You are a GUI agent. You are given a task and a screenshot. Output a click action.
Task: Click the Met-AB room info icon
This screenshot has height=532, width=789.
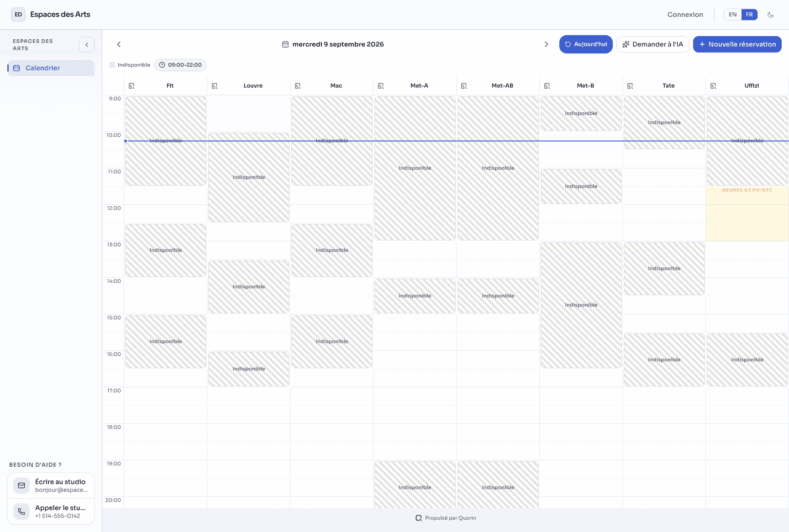pos(464,86)
